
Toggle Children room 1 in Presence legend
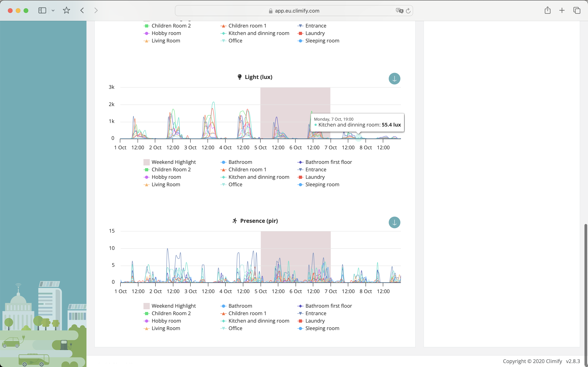click(x=243, y=314)
